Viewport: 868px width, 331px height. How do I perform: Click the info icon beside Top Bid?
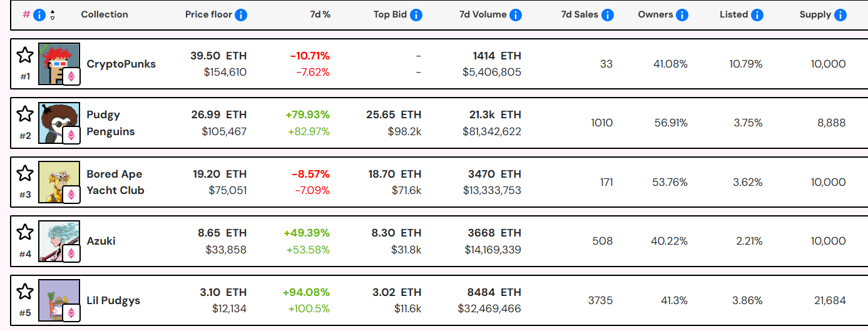point(416,15)
